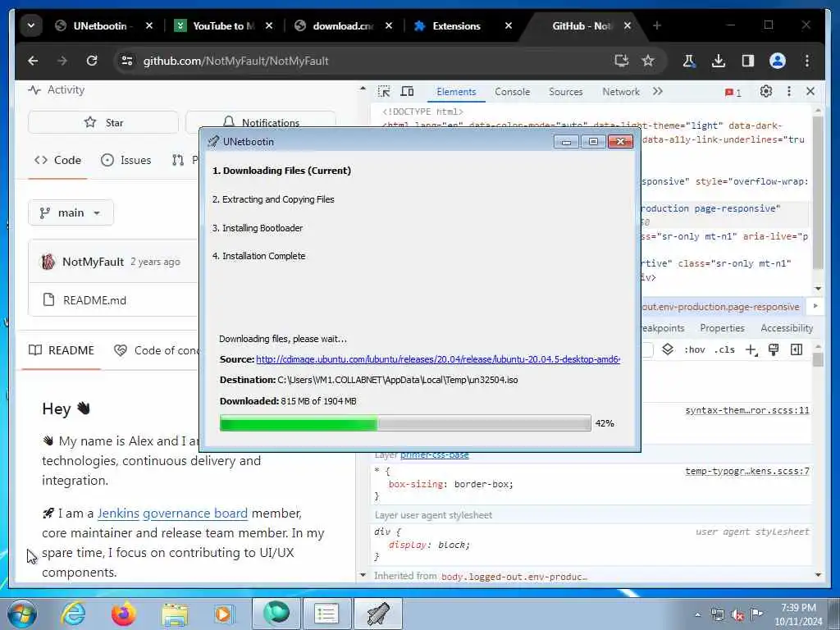Image resolution: width=840 pixels, height=630 pixels.
Task: Open site information icon in address bar
Action: point(127,61)
